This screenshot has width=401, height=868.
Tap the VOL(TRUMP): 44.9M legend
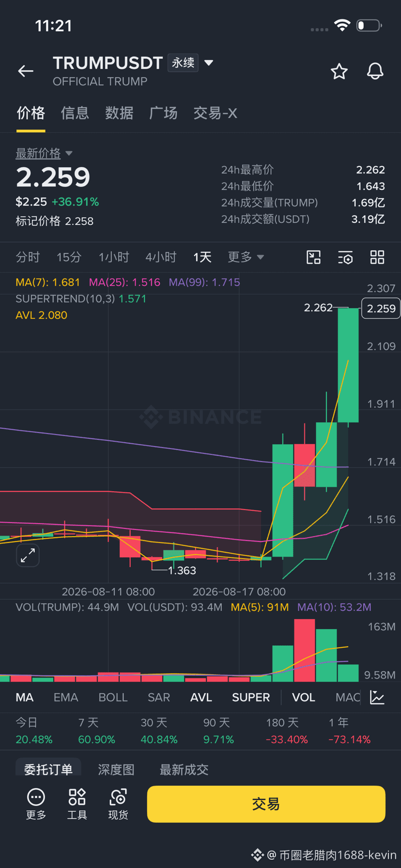coord(67,607)
